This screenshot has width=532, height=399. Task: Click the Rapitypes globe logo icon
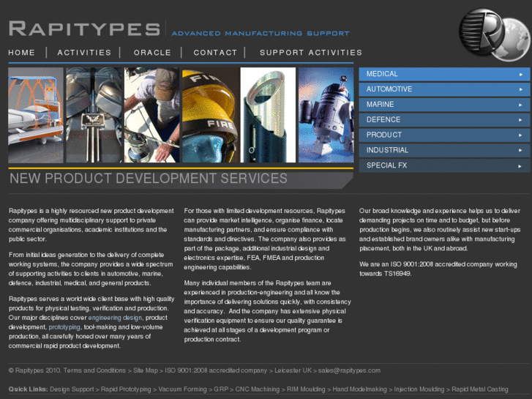click(x=495, y=34)
